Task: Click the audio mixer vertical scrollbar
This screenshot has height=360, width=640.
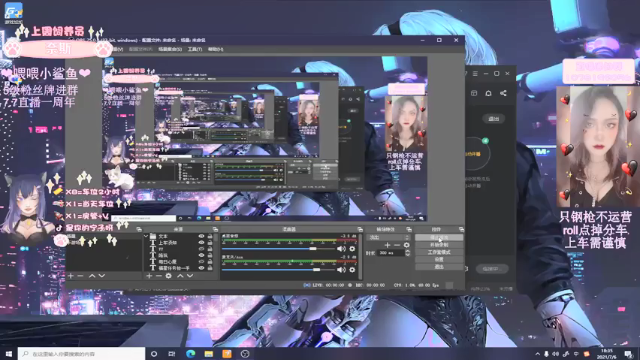Action: [360, 257]
